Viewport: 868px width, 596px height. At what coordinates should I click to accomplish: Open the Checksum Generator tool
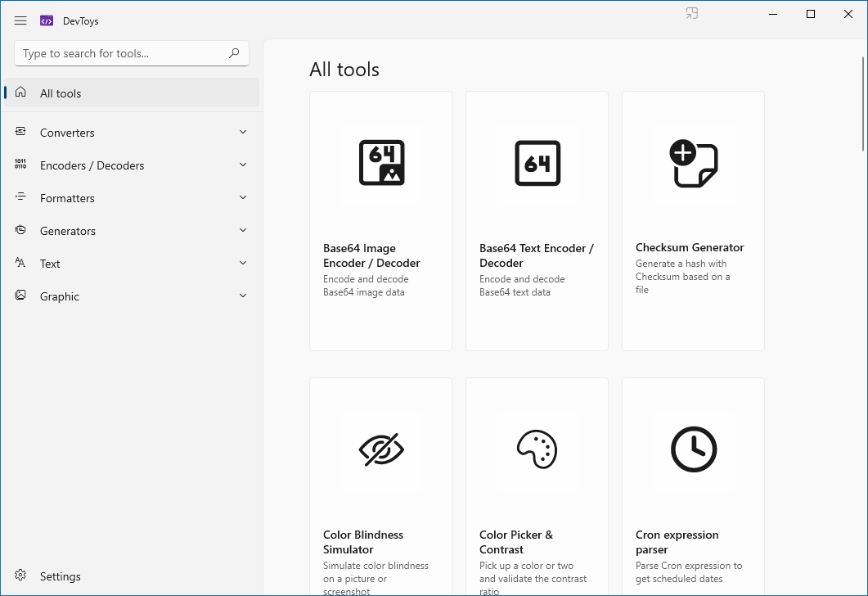693,221
